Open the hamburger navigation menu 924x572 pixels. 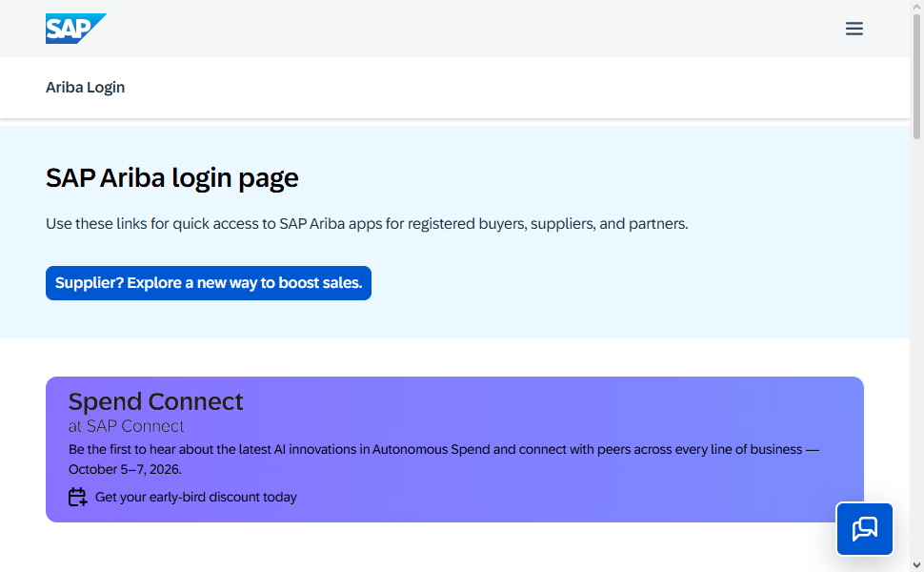pos(854,29)
